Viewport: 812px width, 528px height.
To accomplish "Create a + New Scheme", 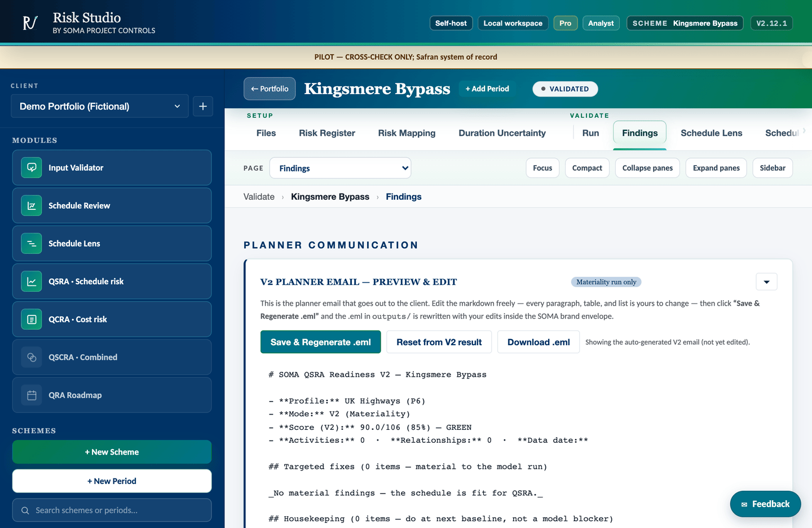I will [x=112, y=452].
